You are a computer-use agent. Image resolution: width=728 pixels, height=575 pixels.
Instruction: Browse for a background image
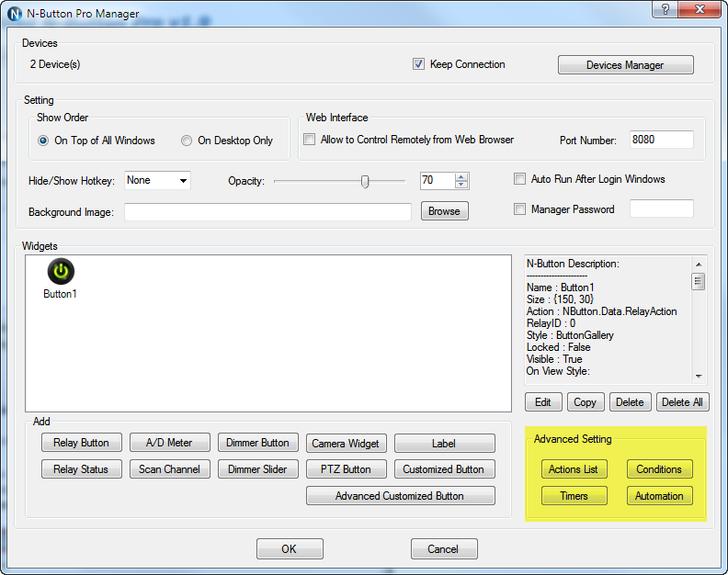444,211
